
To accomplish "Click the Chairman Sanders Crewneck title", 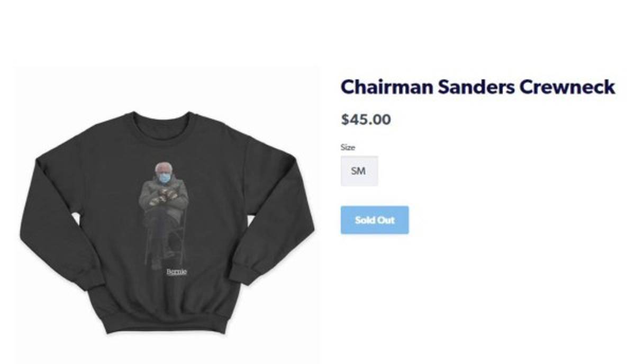I will pos(478,87).
